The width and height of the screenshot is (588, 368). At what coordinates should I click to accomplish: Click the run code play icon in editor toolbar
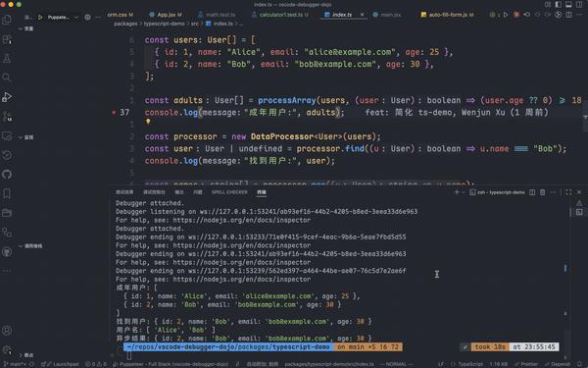pyautogui.click(x=506, y=15)
